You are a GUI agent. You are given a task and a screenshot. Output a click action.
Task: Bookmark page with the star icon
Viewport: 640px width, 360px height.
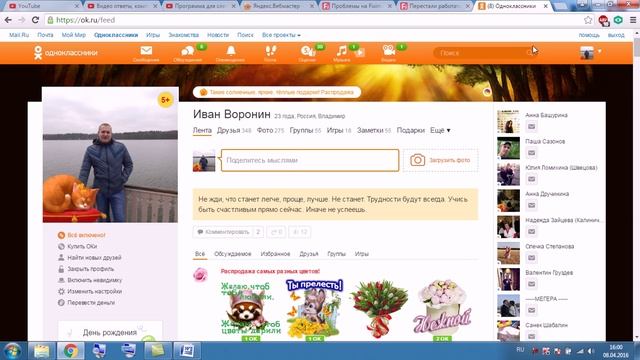[588, 20]
